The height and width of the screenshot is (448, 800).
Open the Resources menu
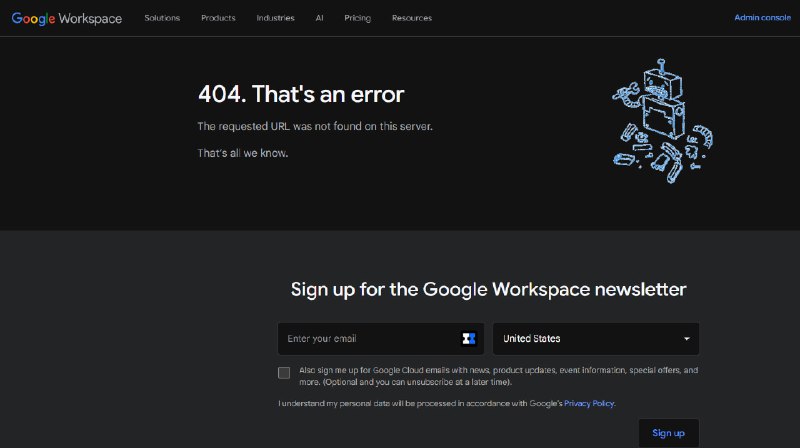point(412,18)
